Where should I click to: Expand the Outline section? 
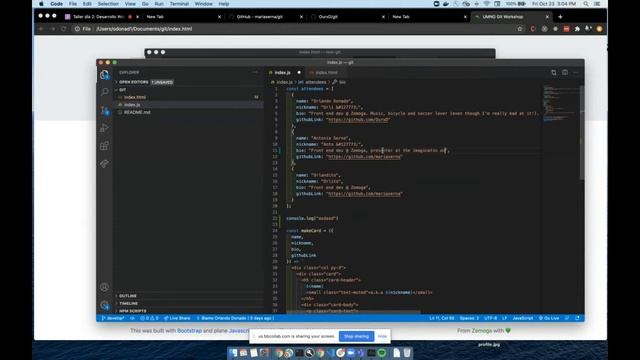[128, 296]
